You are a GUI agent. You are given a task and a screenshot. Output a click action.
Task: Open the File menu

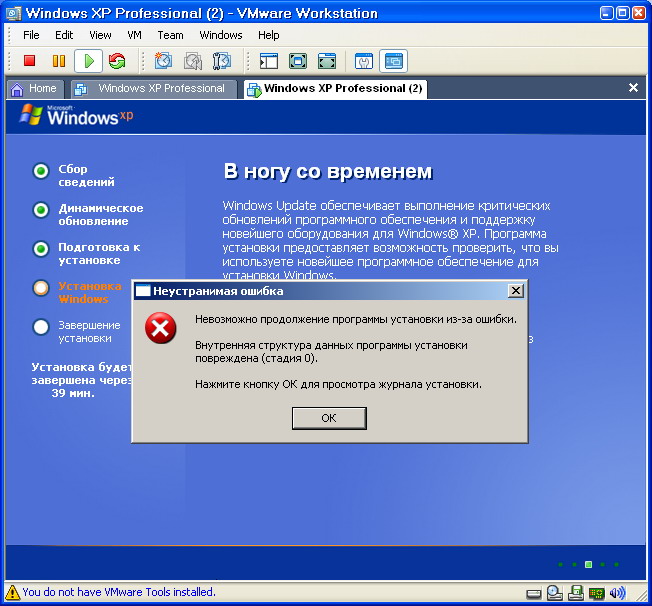pyautogui.click(x=31, y=35)
